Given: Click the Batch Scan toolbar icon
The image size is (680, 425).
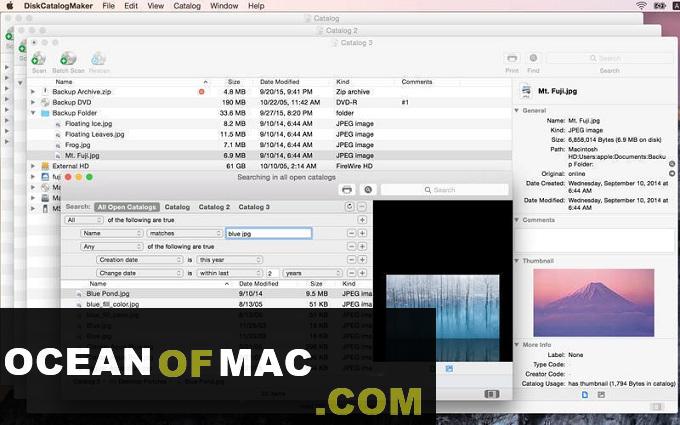Looking at the screenshot, I should (x=68, y=59).
